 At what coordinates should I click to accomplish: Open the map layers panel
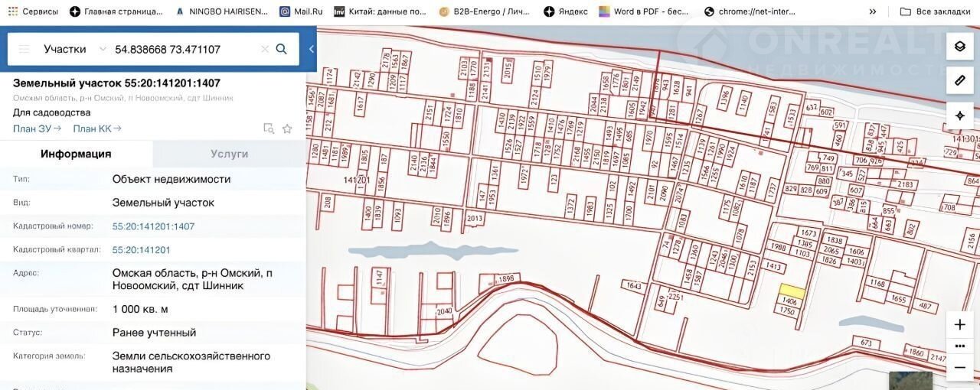(x=959, y=47)
